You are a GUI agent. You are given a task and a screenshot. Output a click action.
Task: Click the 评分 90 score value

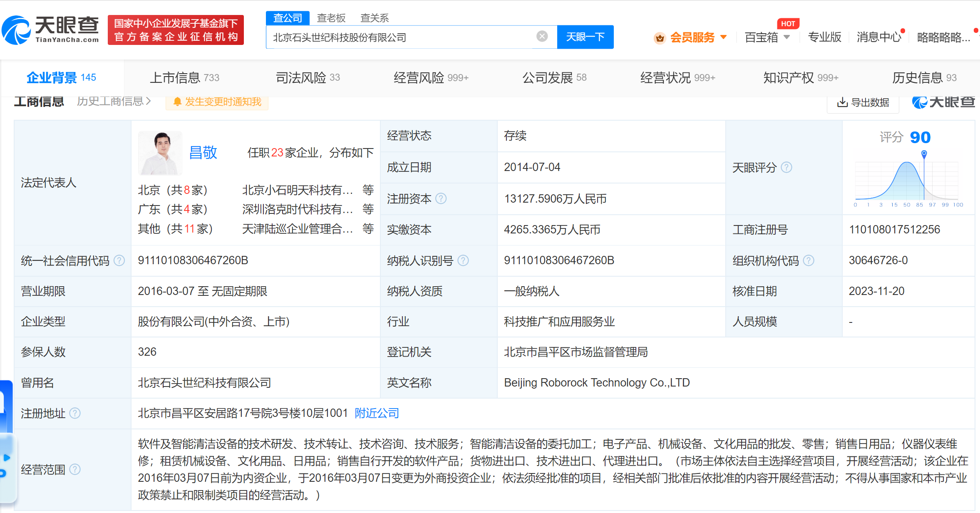point(920,137)
